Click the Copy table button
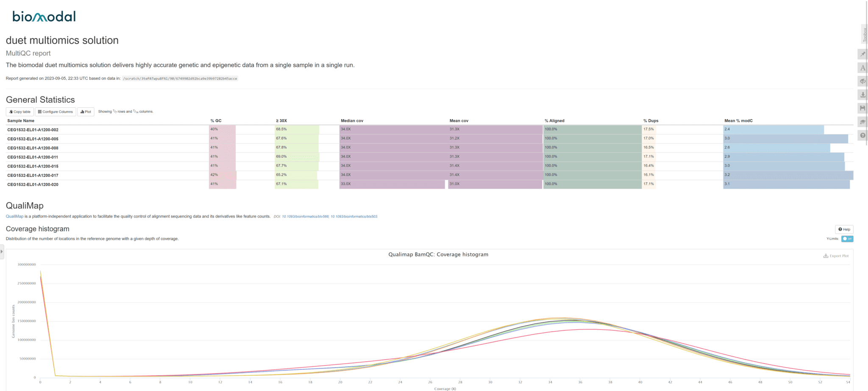 [19, 112]
